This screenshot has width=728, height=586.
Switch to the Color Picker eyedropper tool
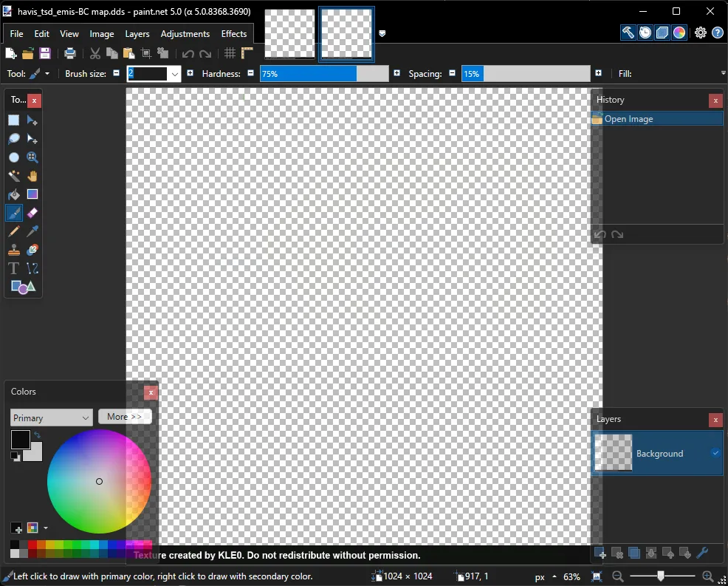32,231
